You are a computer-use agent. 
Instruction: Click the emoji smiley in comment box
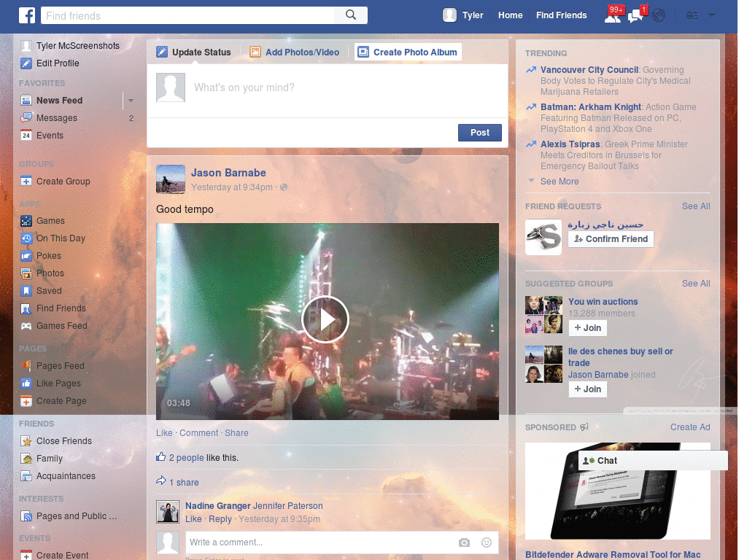487,542
